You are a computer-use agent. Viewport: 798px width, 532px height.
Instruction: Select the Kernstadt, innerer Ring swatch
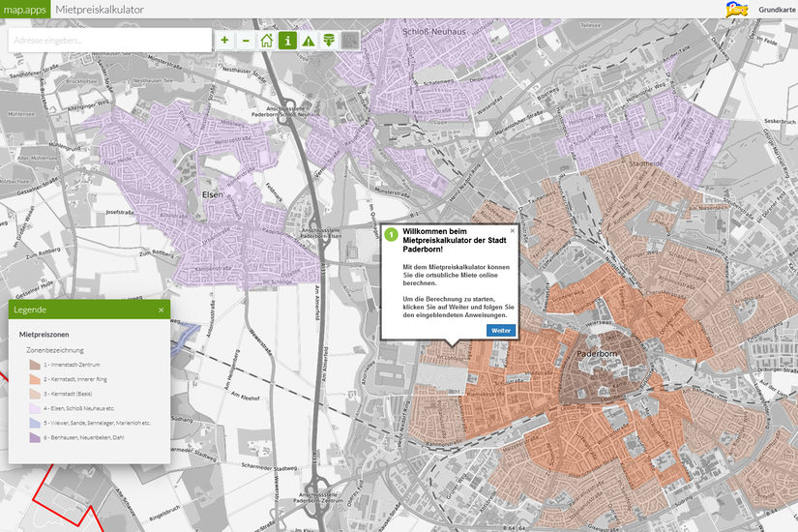coord(35,379)
